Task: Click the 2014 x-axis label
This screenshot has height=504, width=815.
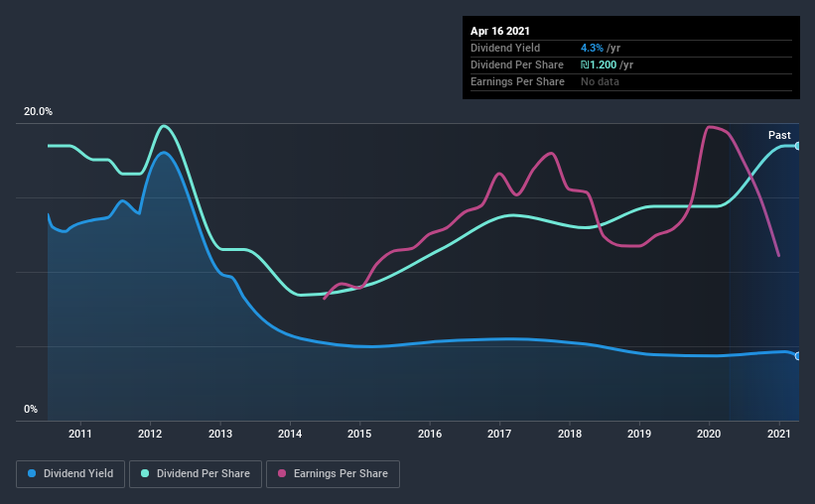Action: (290, 434)
